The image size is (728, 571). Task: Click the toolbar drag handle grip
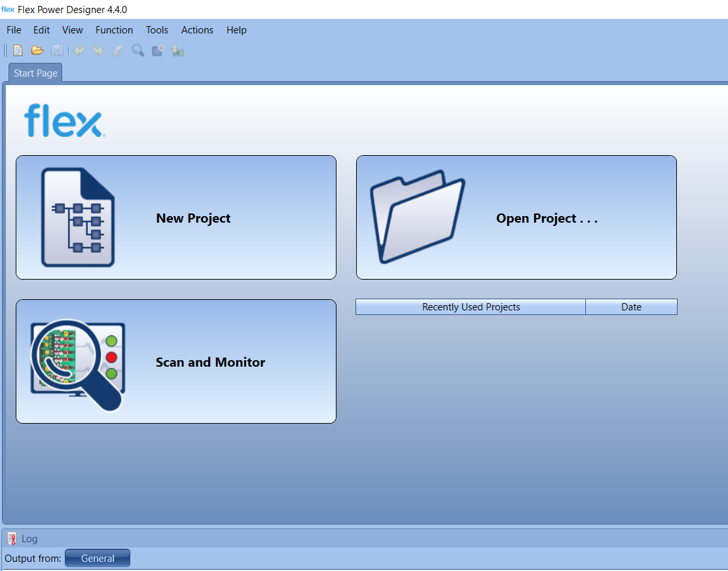point(6,50)
